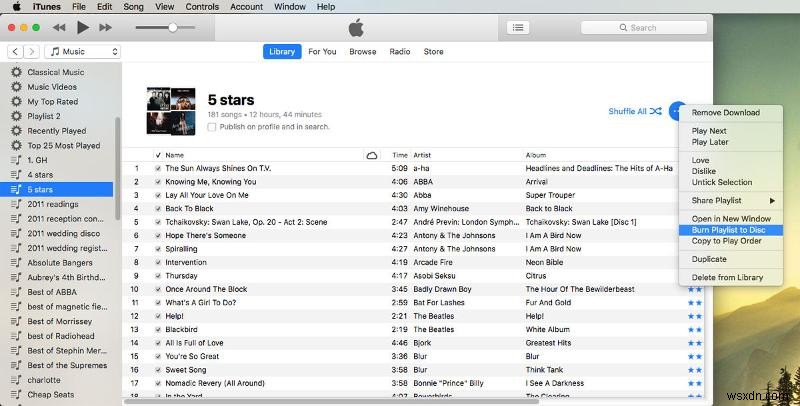Select the Best of the Supremes playlist
800x406 pixels.
pos(67,365)
